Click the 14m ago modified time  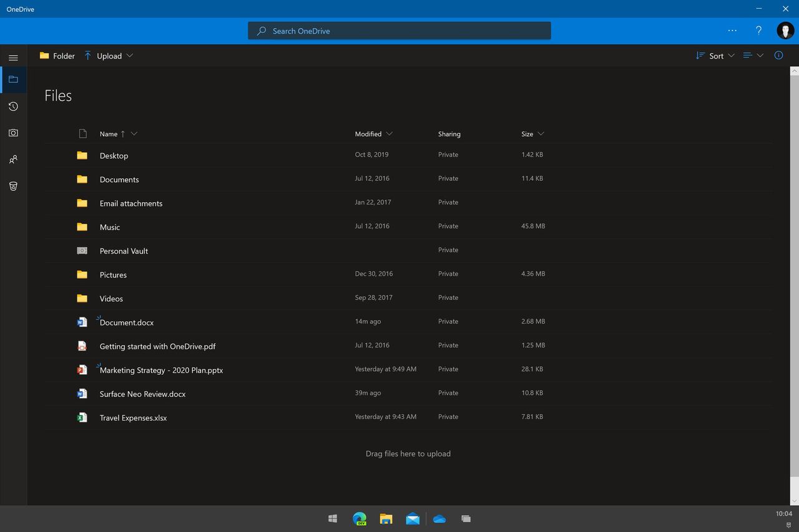tap(368, 321)
